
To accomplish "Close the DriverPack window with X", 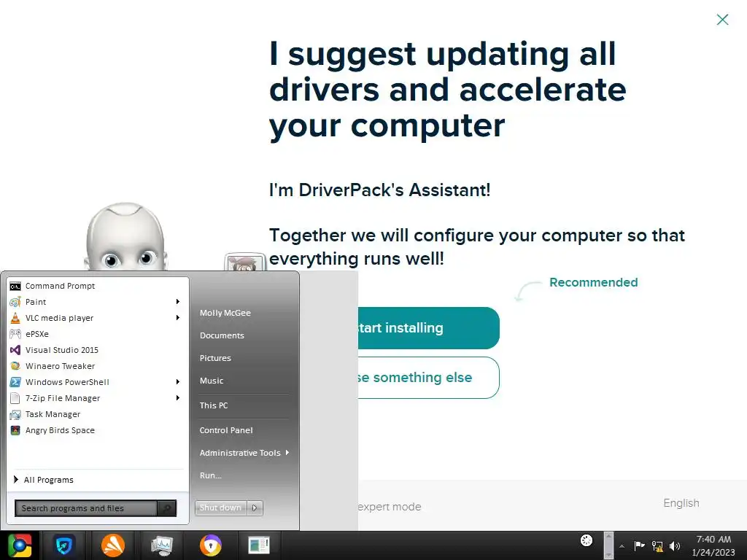I will [722, 20].
